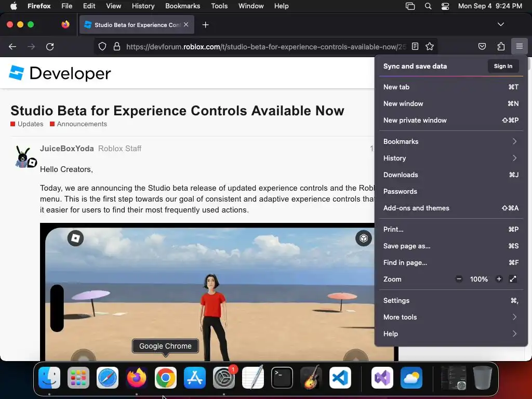Open the Apple menu
The image size is (532, 399).
pyautogui.click(x=14, y=6)
